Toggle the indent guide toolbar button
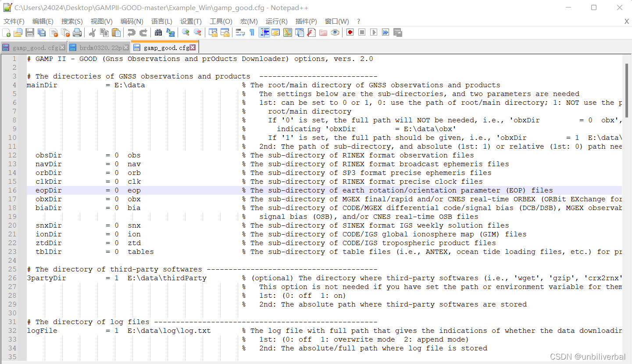 tap(264, 32)
